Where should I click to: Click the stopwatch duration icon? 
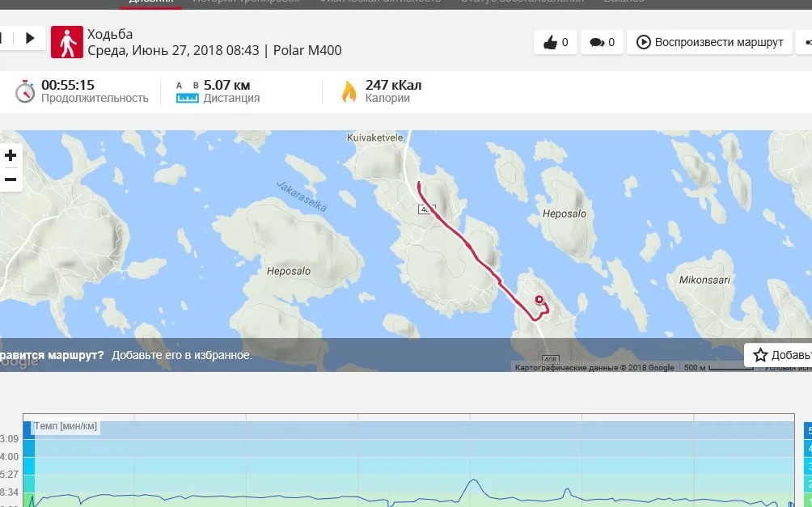pyautogui.click(x=25, y=91)
